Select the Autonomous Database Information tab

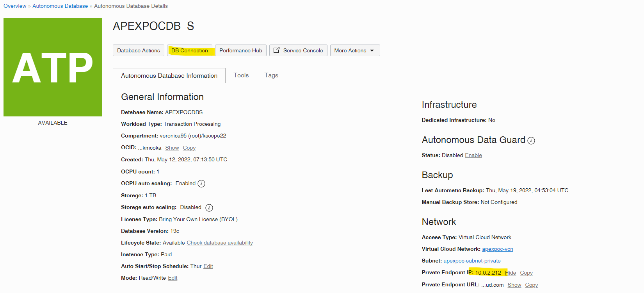[169, 75]
